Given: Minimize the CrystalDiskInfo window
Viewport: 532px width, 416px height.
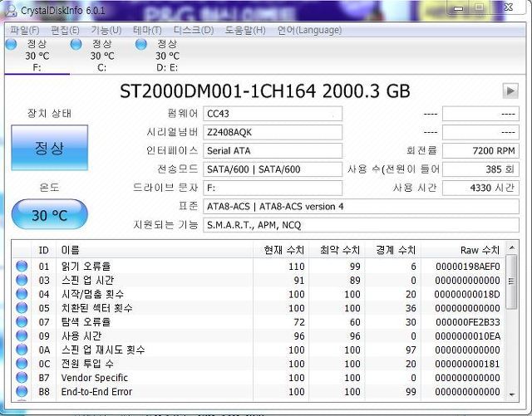Looking at the screenshot, I should point(459,8).
